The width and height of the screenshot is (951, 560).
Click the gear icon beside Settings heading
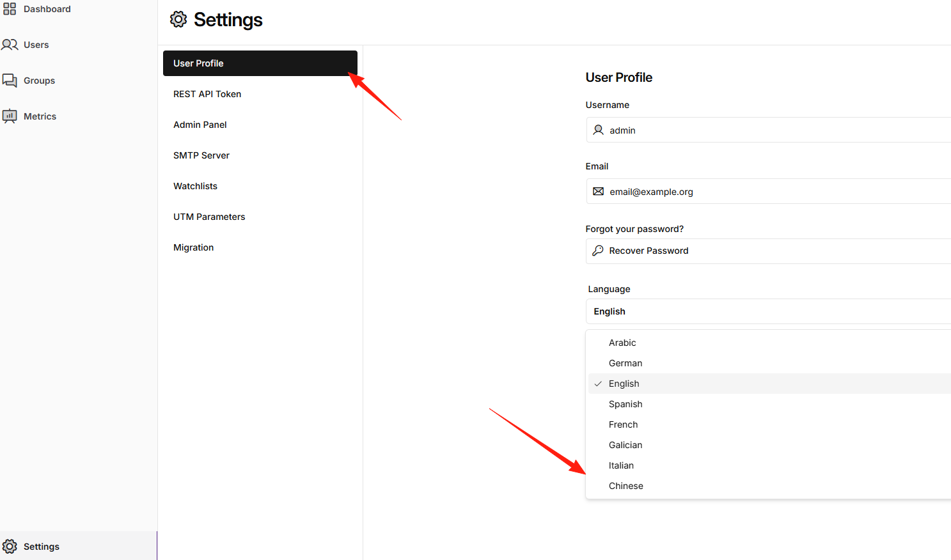(x=178, y=20)
